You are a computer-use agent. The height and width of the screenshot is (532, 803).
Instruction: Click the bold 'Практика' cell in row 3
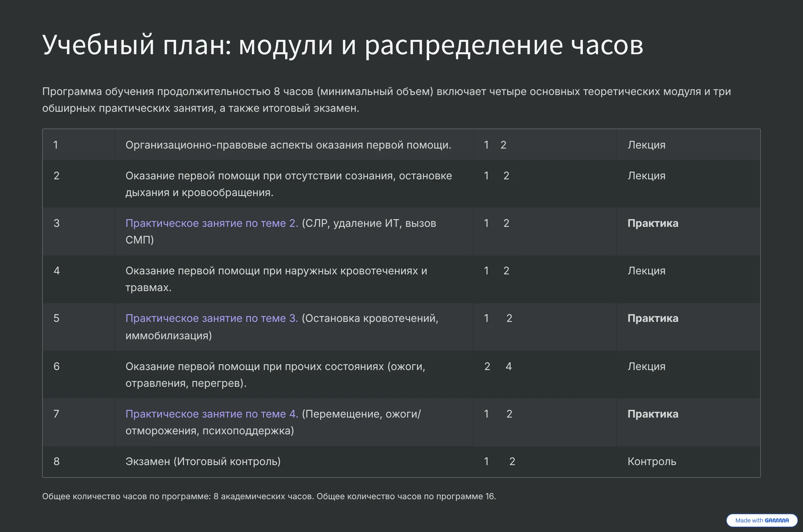coord(652,223)
